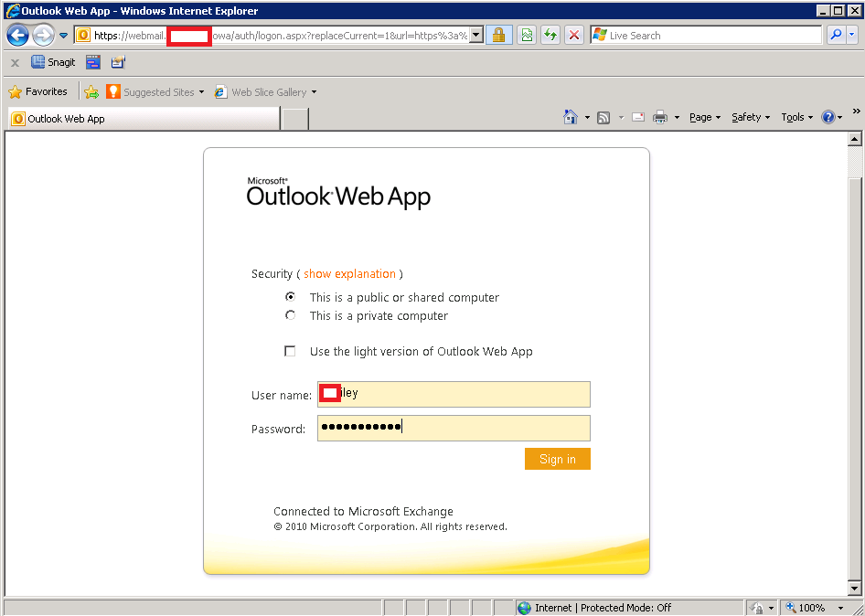The width and height of the screenshot is (865, 616).
Task: Show more command bar items chevron
Action: (856, 112)
